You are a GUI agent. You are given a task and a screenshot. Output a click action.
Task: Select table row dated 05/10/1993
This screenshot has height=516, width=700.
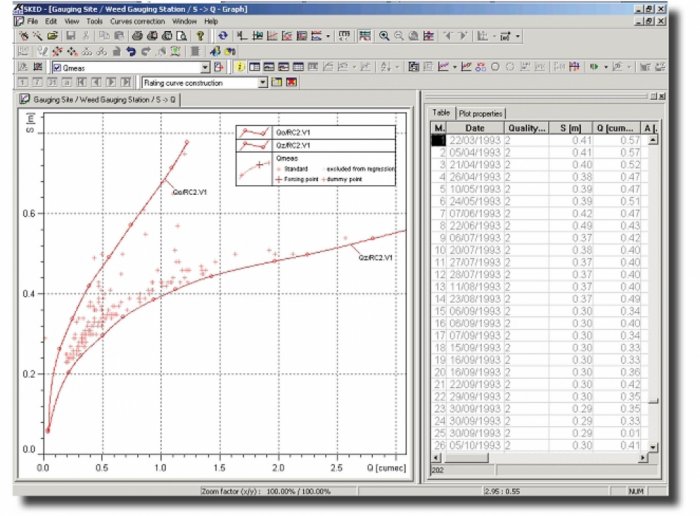pyautogui.click(x=540, y=445)
